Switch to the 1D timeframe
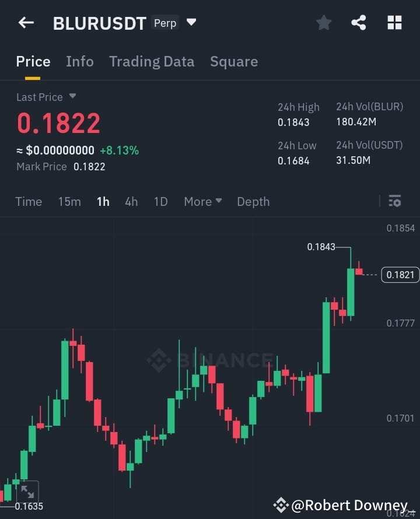The height and width of the screenshot is (519, 420). click(x=161, y=201)
